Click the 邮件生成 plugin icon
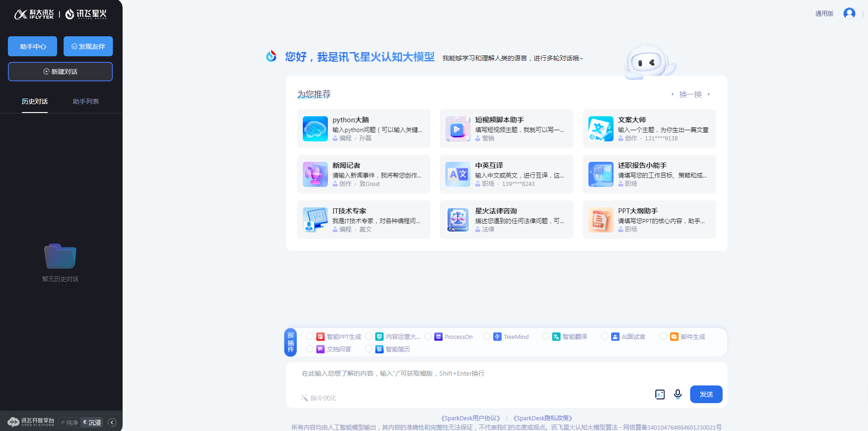The height and width of the screenshot is (431, 868). pos(674,337)
